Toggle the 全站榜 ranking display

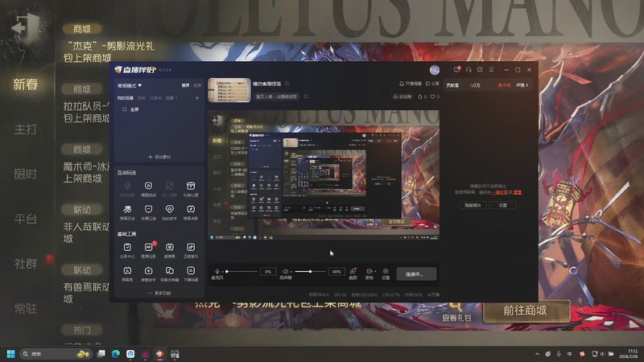click(x=402, y=97)
